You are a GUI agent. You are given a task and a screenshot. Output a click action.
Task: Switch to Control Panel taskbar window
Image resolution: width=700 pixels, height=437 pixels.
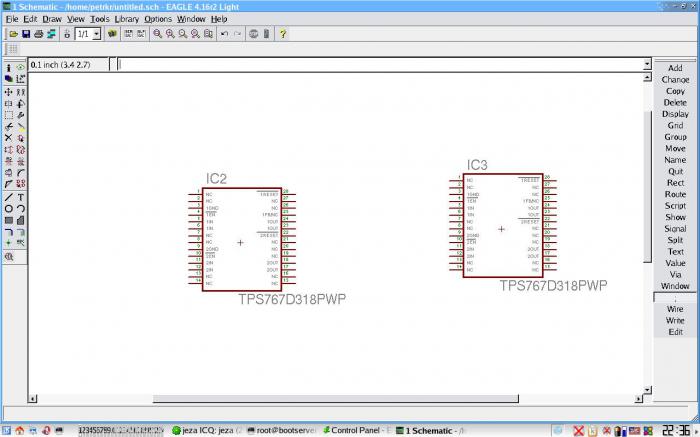356,431
